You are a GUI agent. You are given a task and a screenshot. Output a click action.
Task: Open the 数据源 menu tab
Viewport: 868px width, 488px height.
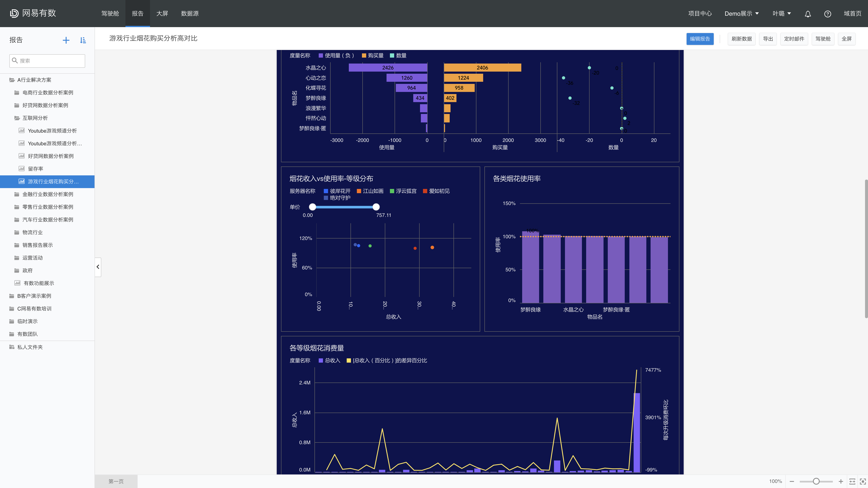190,14
